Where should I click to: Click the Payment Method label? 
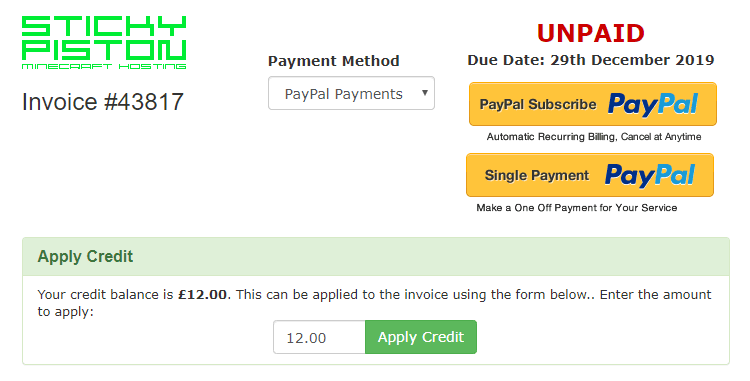coord(334,61)
